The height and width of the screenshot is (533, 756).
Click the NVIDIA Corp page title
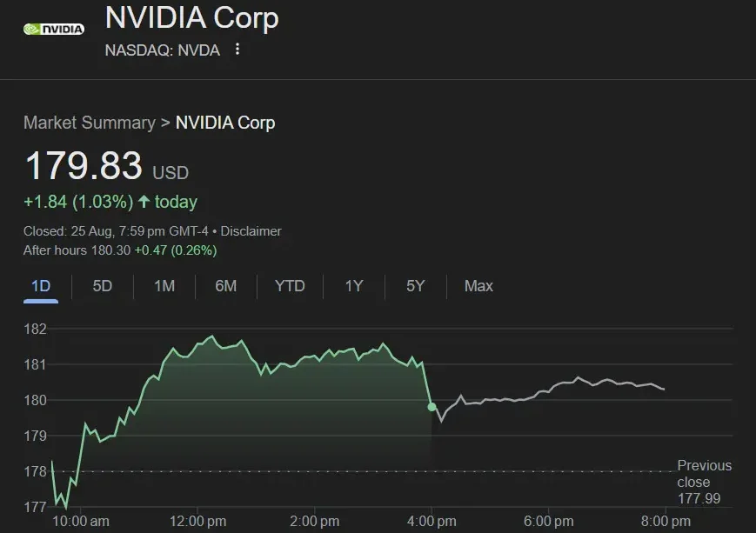[191, 17]
